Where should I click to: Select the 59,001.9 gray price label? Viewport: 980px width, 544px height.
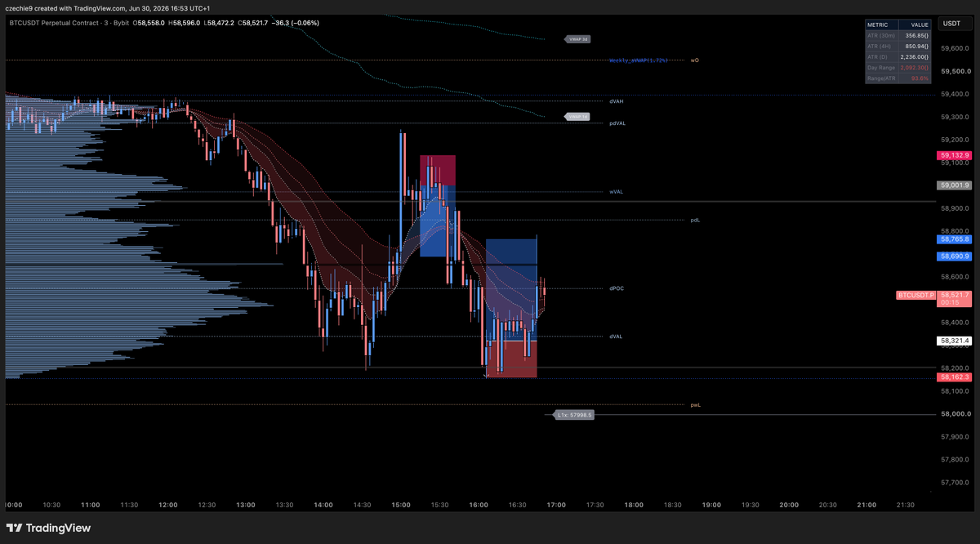tap(955, 185)
